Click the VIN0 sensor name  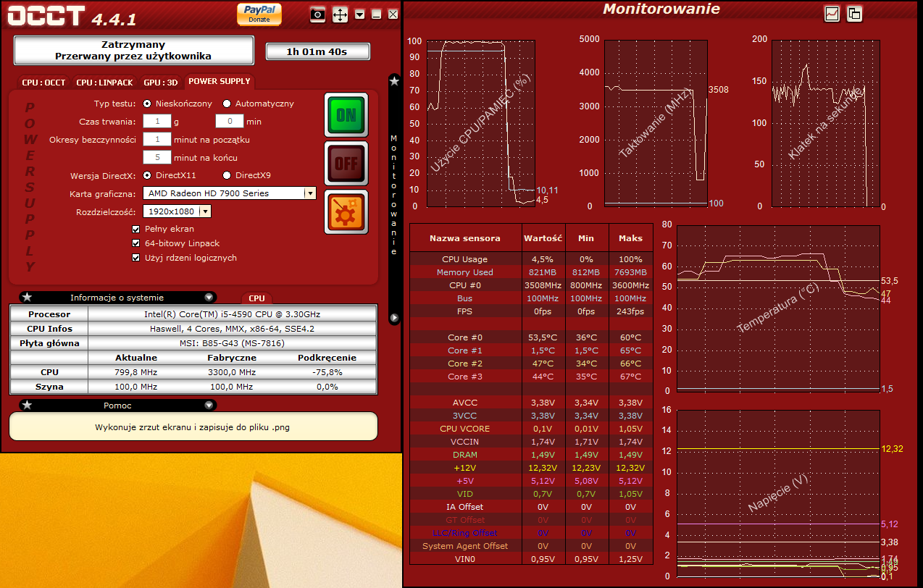click(465, 559)
